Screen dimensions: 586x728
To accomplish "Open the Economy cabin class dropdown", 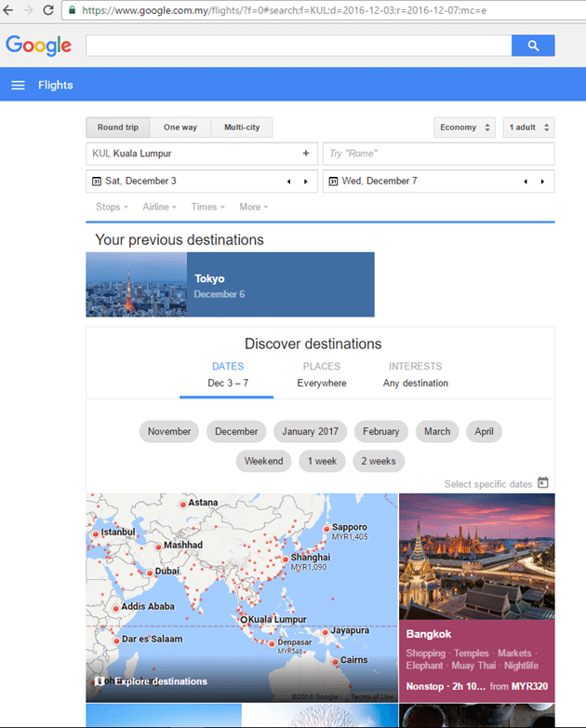I will [x=464, y=128].
